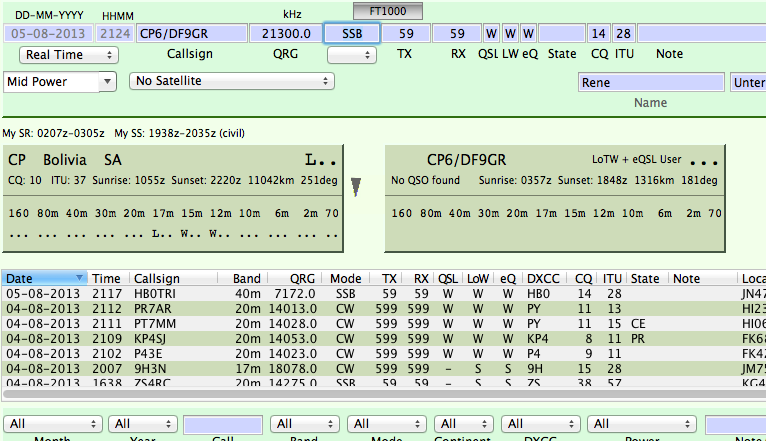Viewport: 766px width, 441px height.
Task: Open the DXCC filter dropdown
Action: click(541, 424)
